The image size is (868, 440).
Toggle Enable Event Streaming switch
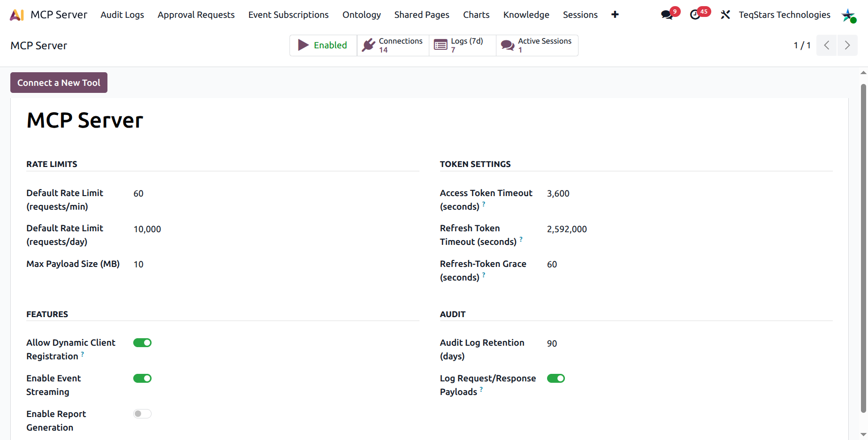click(142, 379)
